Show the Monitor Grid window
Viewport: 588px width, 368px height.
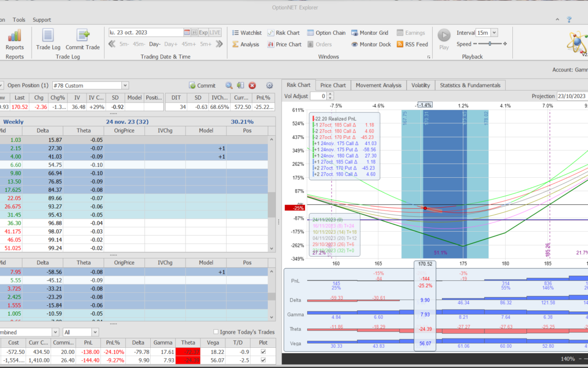point(370,33)
